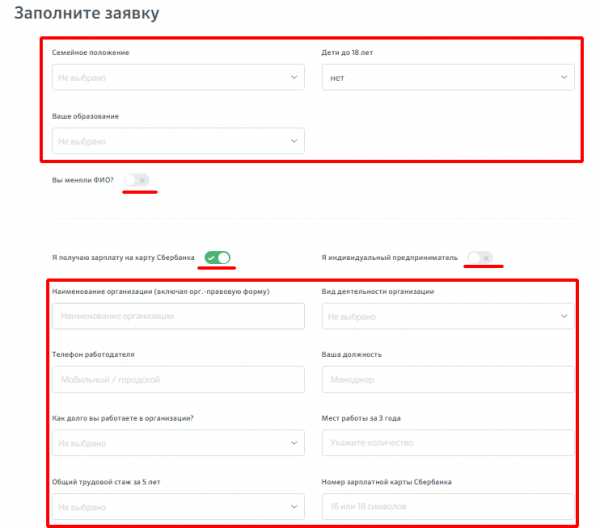Focus the Телефон работодателя input field
Image resolution: width=600 pixels, height=528 pixels.
177,380
